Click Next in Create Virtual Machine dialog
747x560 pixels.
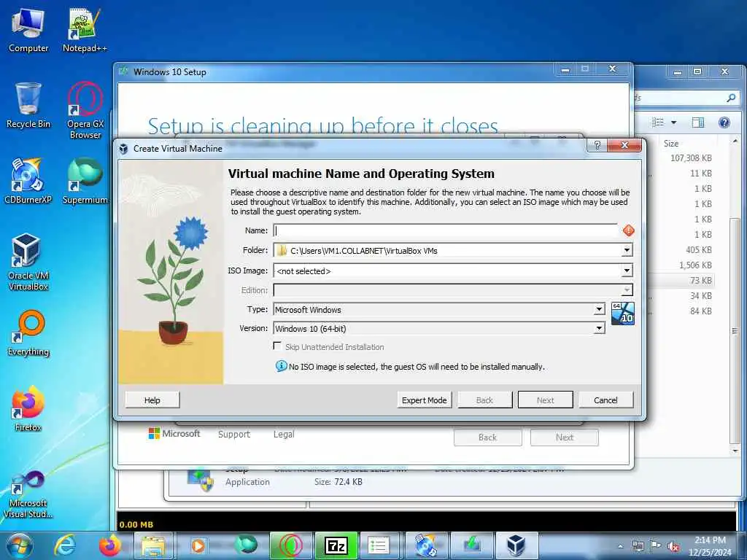click(546, 400)
